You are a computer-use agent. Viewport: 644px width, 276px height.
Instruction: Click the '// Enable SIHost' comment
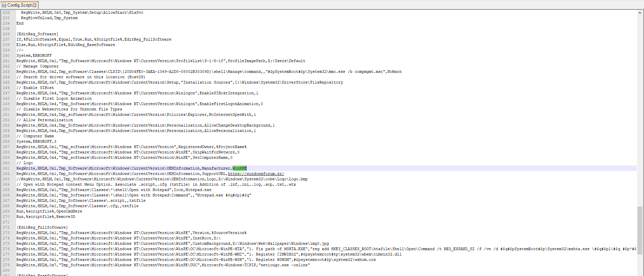(x=35, y=88)
